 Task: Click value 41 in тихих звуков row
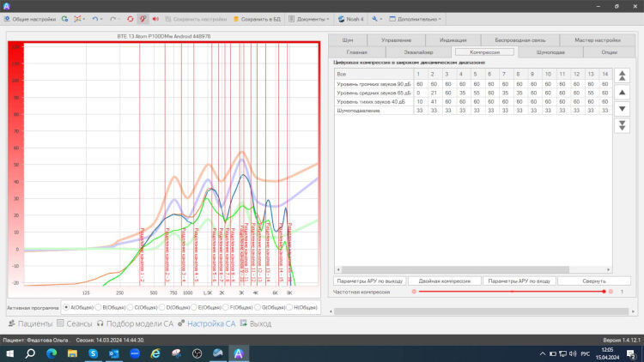[x=434, y=101]
